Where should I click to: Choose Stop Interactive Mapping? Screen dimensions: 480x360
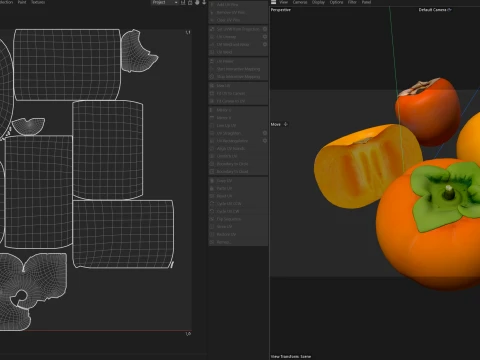pos(238,77)
